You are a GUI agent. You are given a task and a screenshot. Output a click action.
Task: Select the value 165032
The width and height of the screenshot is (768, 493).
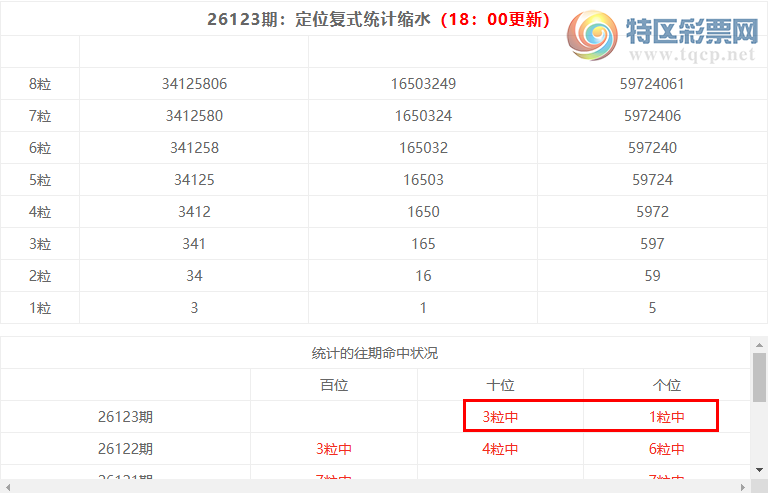[x=423, y=148]
